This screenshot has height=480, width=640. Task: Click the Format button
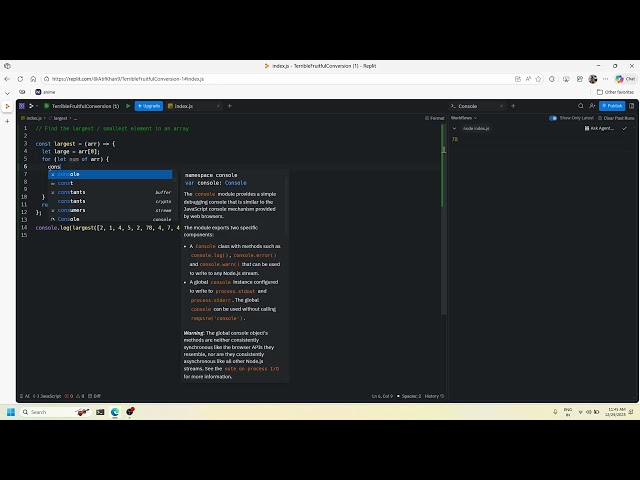(x=435, y=118)
